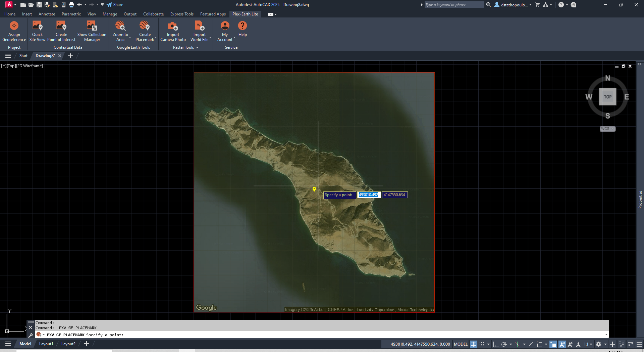Toggle Show annotation objects icon

tap(562, 344)
